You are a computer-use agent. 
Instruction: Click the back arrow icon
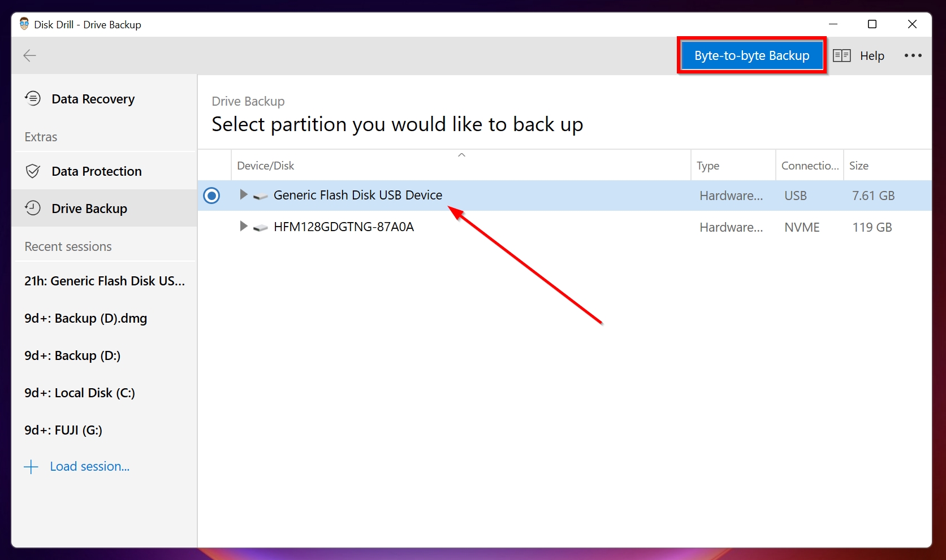(29, 55)
